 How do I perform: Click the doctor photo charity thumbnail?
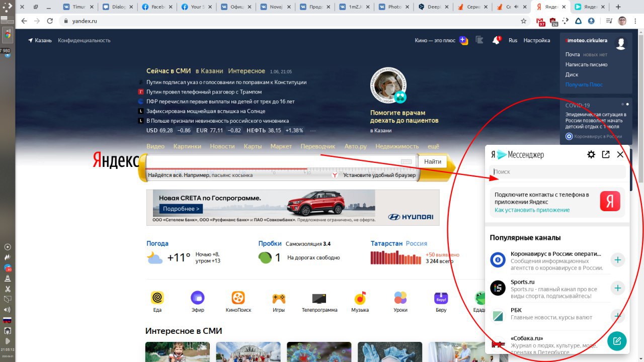388,84
